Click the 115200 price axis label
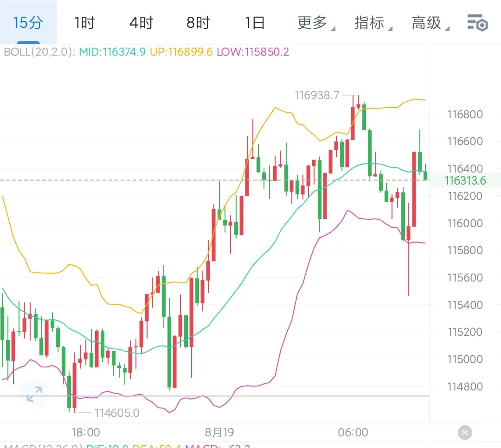Screen dimensions: 501x448 pyautogui.click(x=465, y=332)
